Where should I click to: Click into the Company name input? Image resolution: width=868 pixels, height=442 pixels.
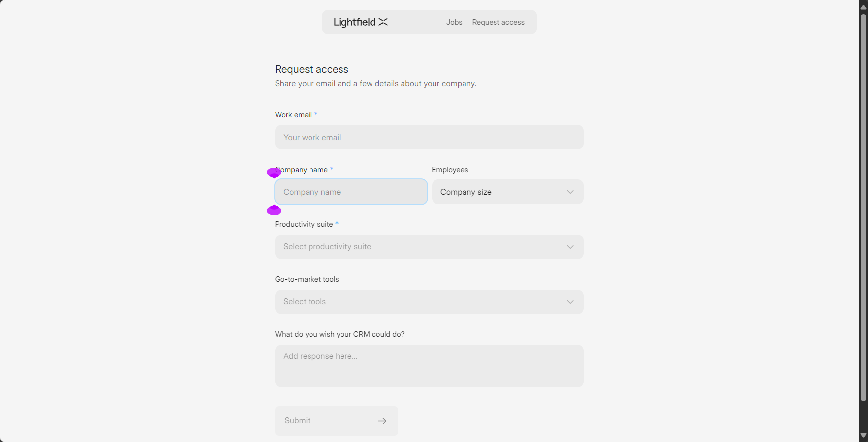[351, 192]
